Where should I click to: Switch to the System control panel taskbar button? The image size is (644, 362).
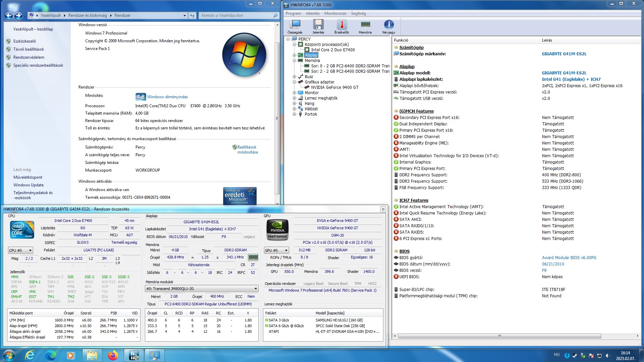point(154,355)
